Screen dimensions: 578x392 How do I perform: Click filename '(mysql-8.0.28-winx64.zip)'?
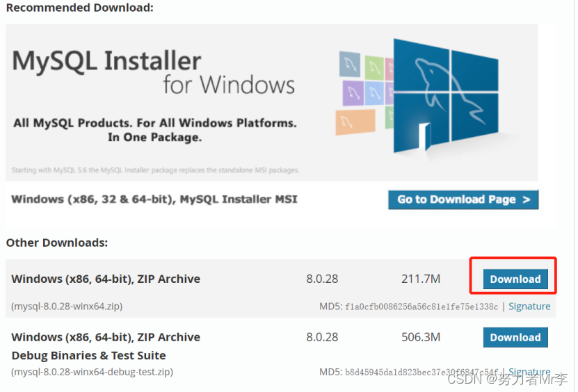(67, 306)
